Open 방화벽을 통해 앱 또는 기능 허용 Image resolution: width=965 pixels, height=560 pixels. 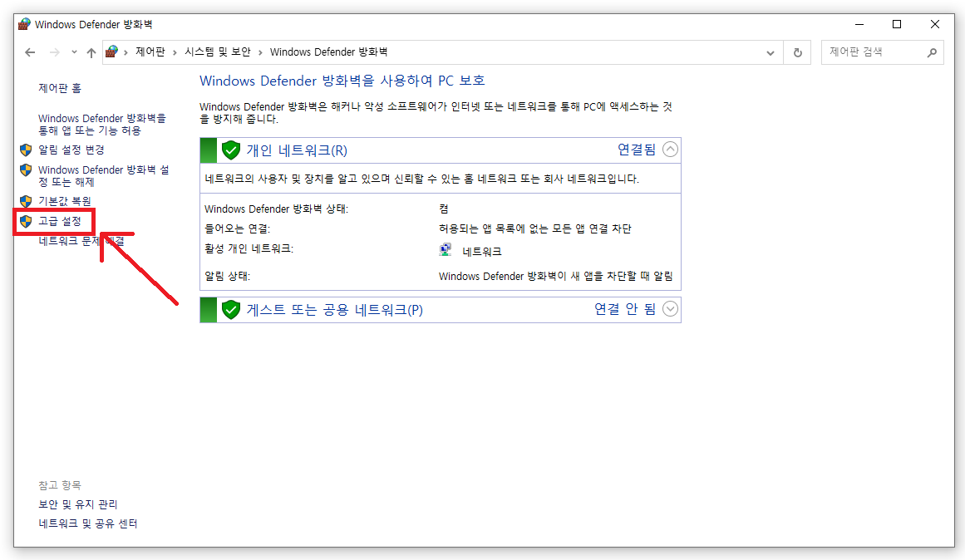tap(102, 125)
